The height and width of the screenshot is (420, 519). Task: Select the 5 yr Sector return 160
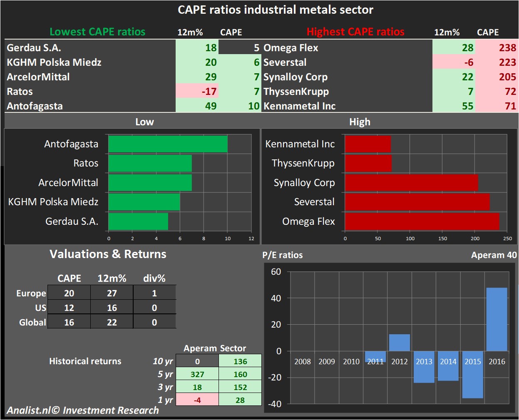(240, 374)
